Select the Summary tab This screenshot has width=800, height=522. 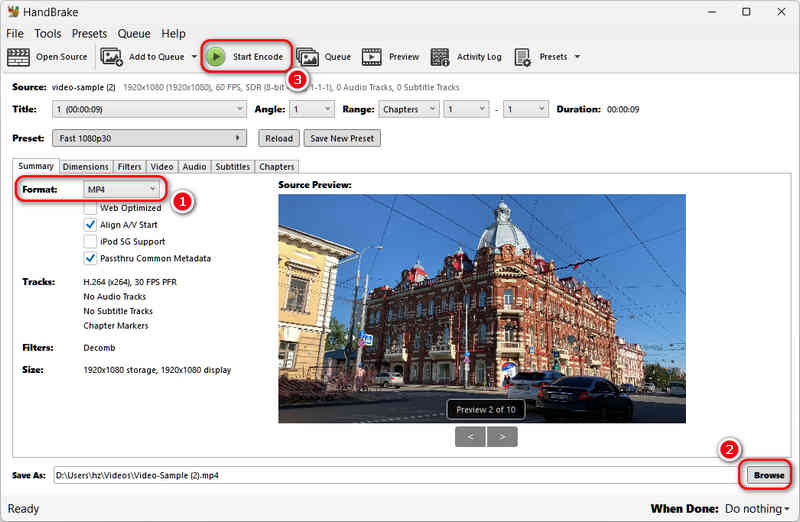[36, 166]
